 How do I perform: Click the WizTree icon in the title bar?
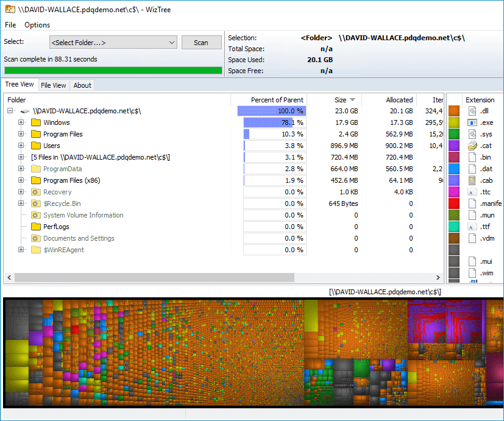[10, 10]
